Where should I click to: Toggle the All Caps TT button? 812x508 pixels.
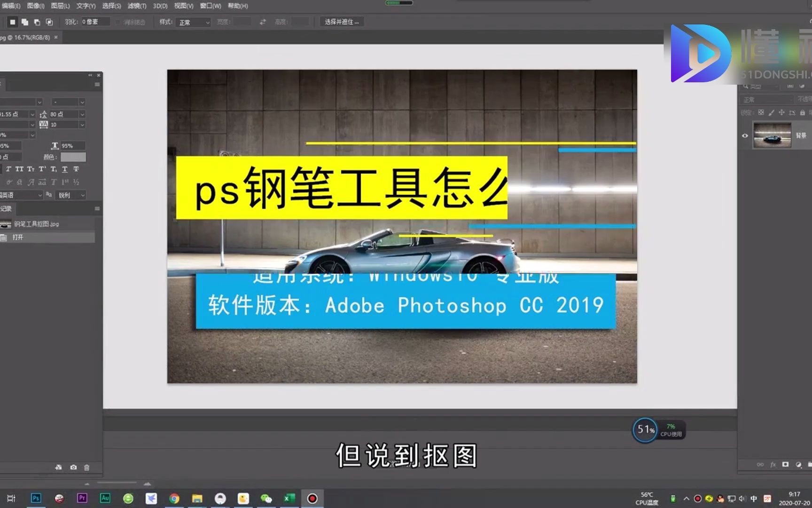click(x=19, y=169)
